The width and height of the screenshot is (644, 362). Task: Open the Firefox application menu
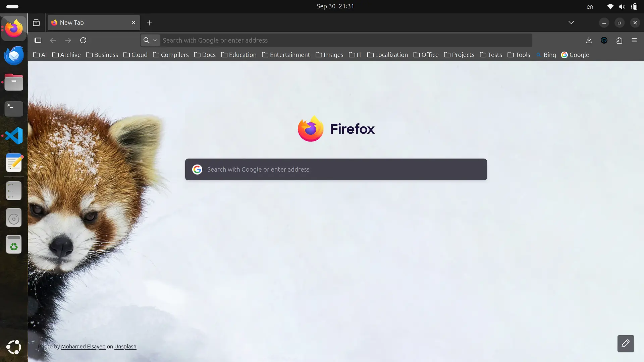tap(634, 40)
